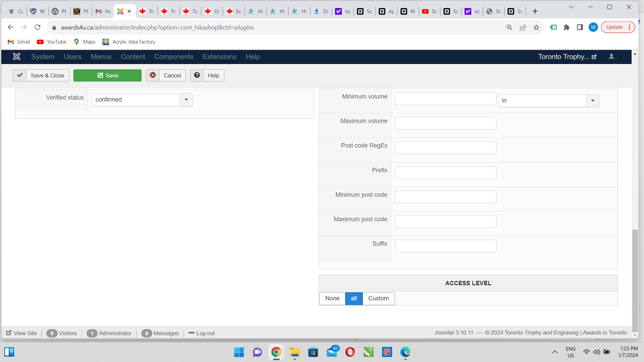Open the volume unit 'in' dropdown

pyautogui.click(x=592, y=101)
